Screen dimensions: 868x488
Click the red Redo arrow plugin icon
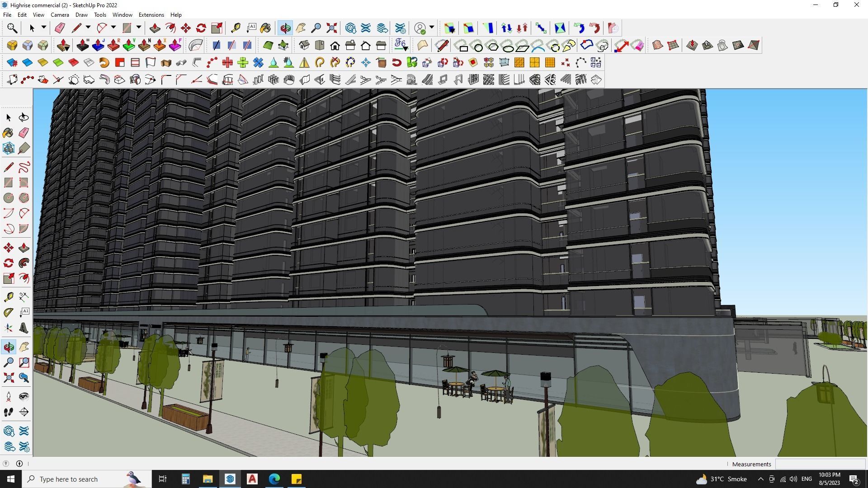tap(594, 28)
